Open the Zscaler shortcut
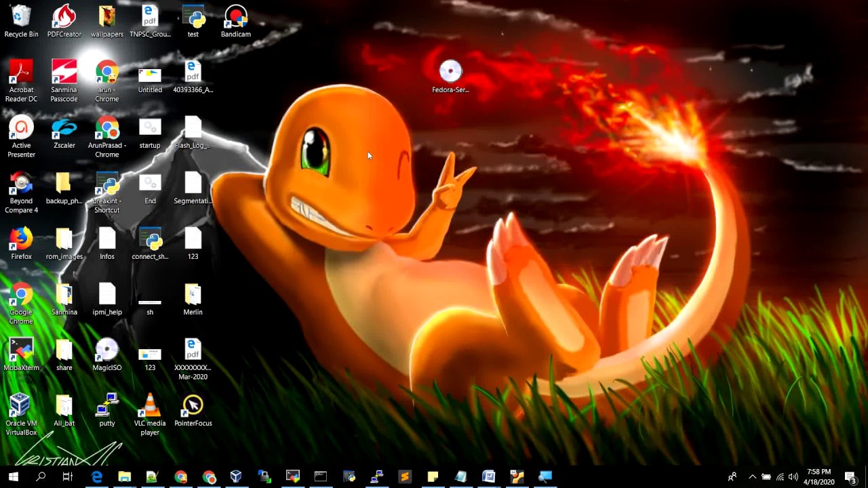 pyautogui.click(x=64, y=132)
